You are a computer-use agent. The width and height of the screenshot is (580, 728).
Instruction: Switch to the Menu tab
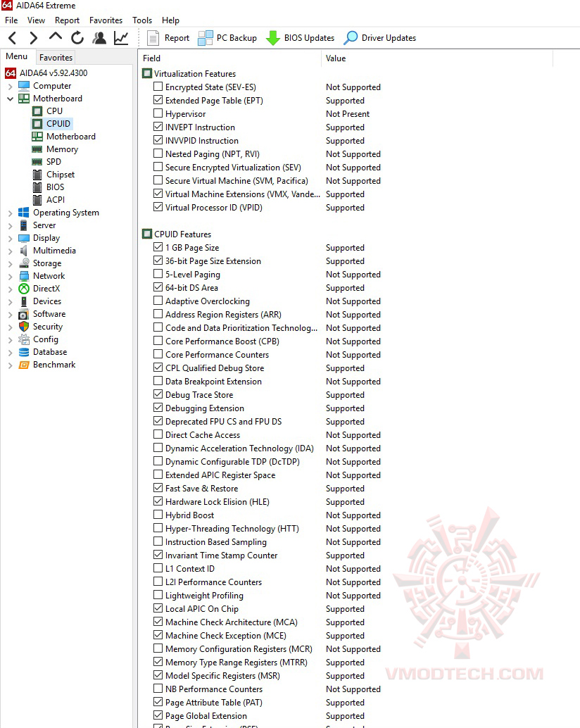[x=17, y=56]
